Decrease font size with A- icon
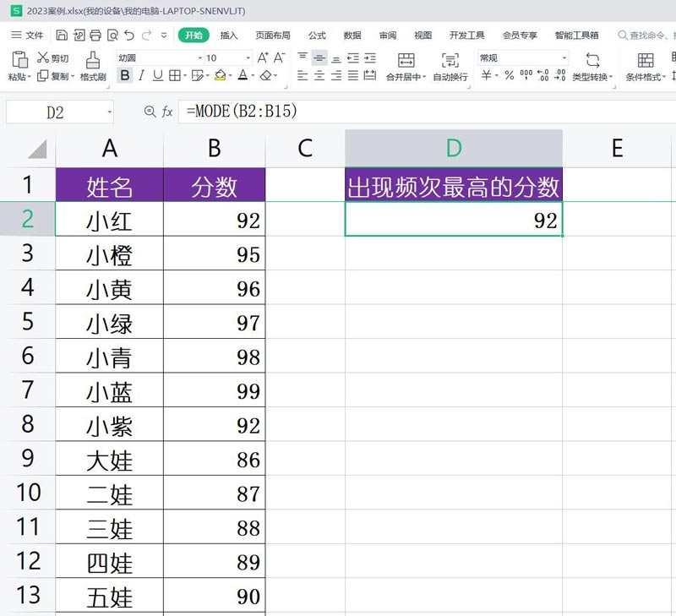 click(x=280, y=57)
